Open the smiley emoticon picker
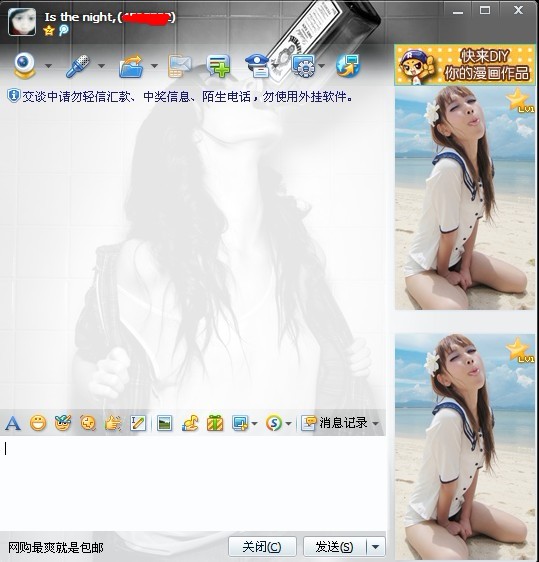 pyautogui.click(x=38, y=423)
